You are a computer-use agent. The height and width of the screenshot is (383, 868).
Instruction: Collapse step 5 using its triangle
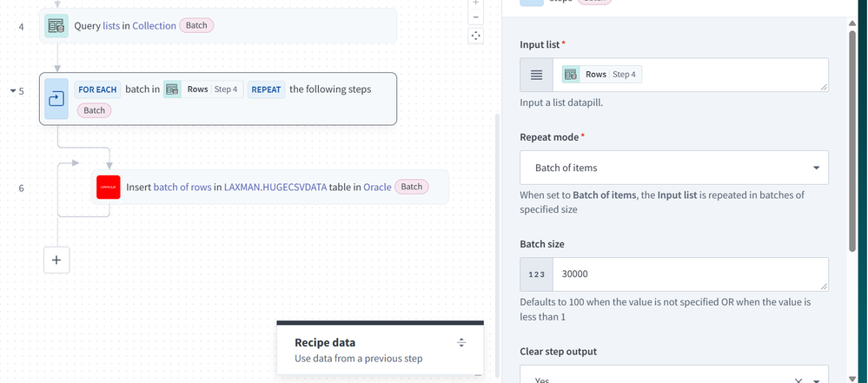(13, 91)
